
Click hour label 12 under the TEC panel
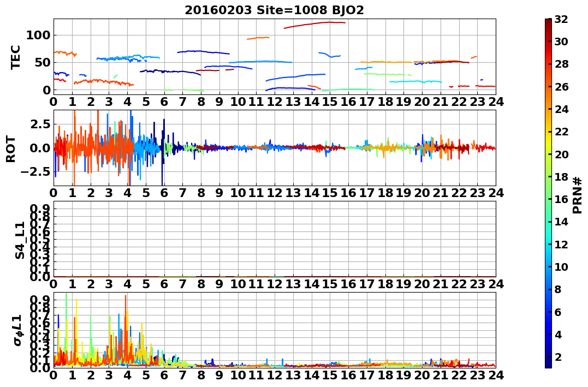coord(275,101)
